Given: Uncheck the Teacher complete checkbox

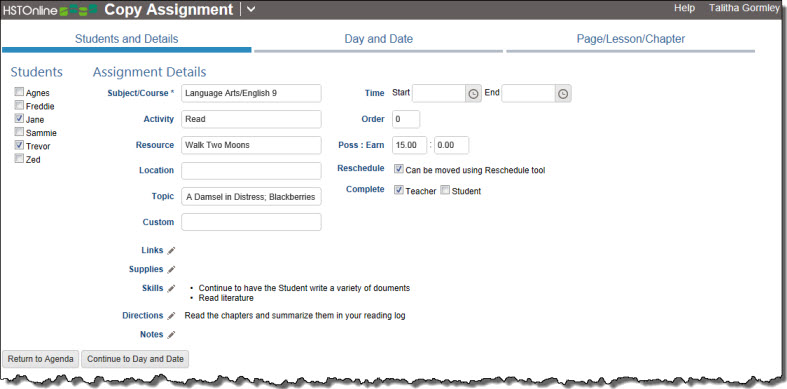Looking at the screenshot, I should (399, 190).
